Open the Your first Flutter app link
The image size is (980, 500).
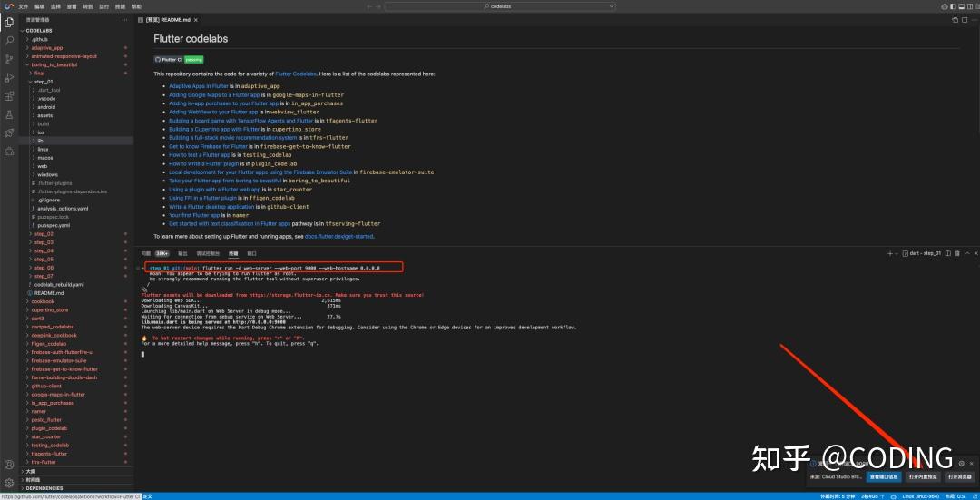194,215
